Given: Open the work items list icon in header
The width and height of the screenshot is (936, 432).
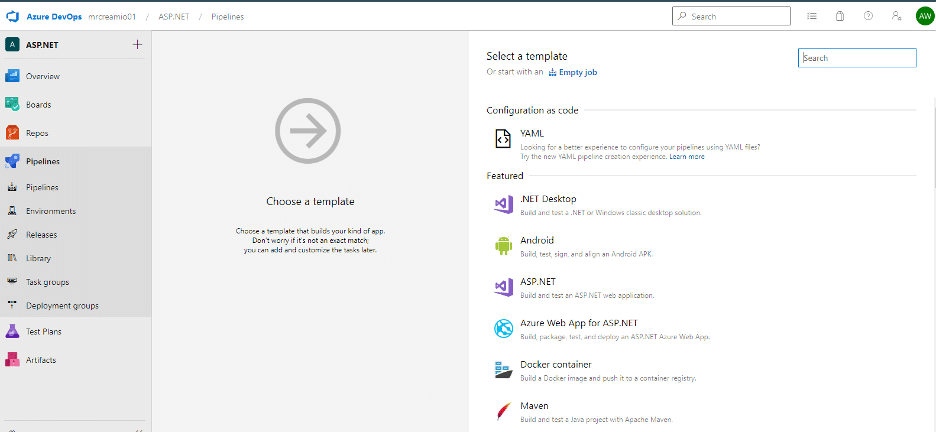Looking at the screenshot, I should pyautogui.click(x=812, y=16).
